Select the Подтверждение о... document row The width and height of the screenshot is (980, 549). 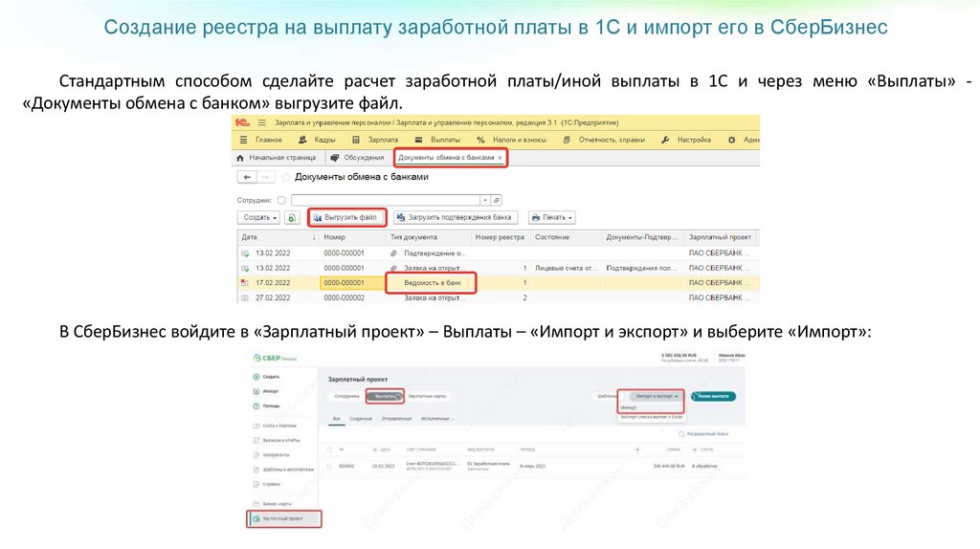(498, 253)
